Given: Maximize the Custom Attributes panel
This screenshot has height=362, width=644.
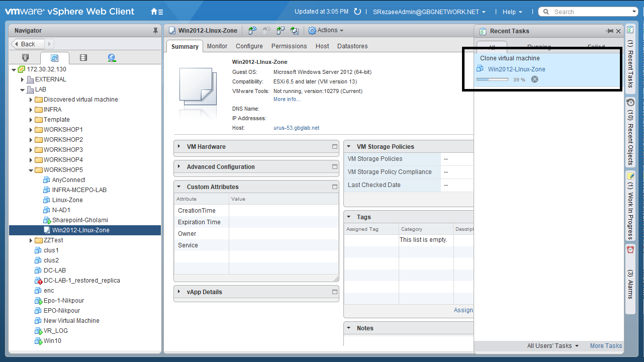Looking at the screenshot, I should pyautogui.click(x=335, y=187).
